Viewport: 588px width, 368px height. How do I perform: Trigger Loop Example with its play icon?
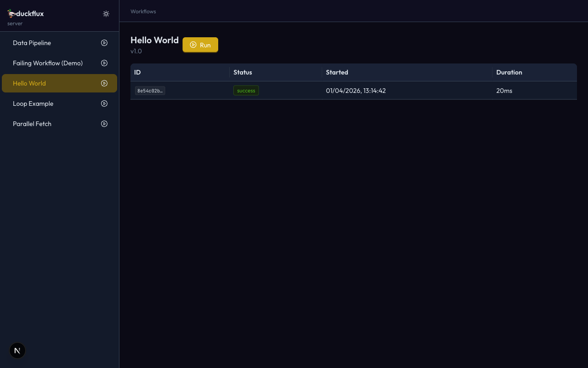(x=104, y=103)
